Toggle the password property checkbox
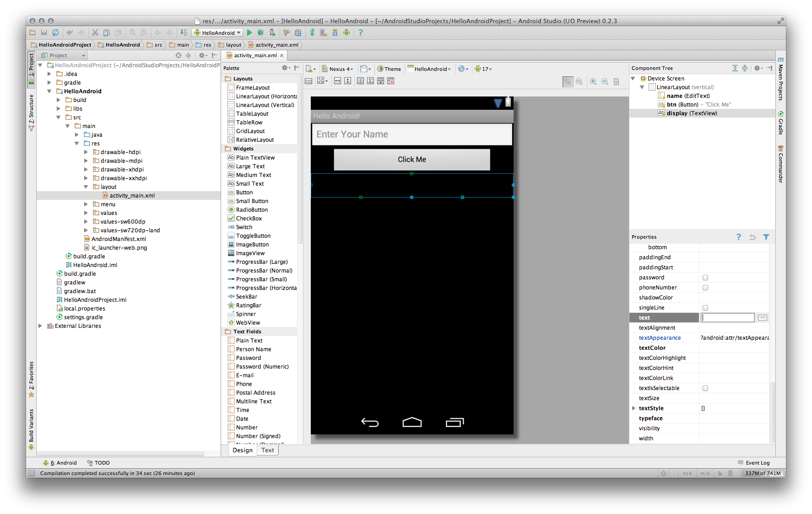The width and height of the screenshot is (812, 514). pos(705,278)
